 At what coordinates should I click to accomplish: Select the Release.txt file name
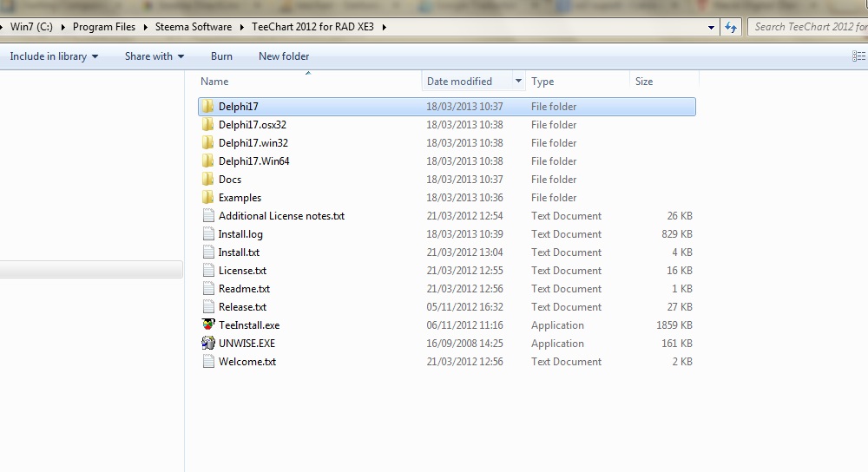point(242,307)
